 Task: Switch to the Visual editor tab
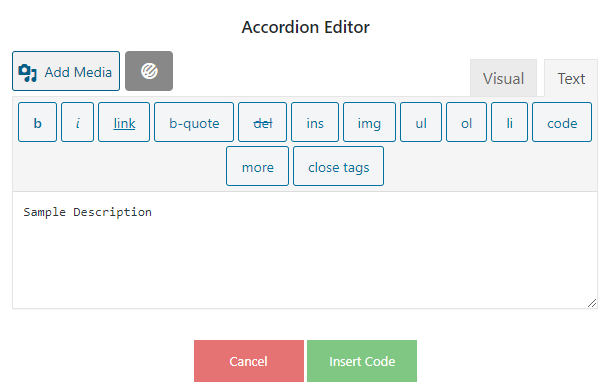[x=503, y=78]
